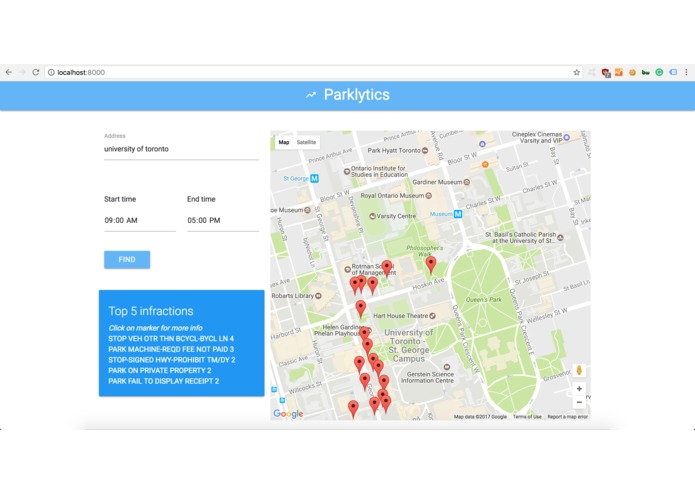The image size is (695, 494).
Task: Click the Gerstein Science Information Centre icon
Action: pyautogui.click(x=447, y=367)
